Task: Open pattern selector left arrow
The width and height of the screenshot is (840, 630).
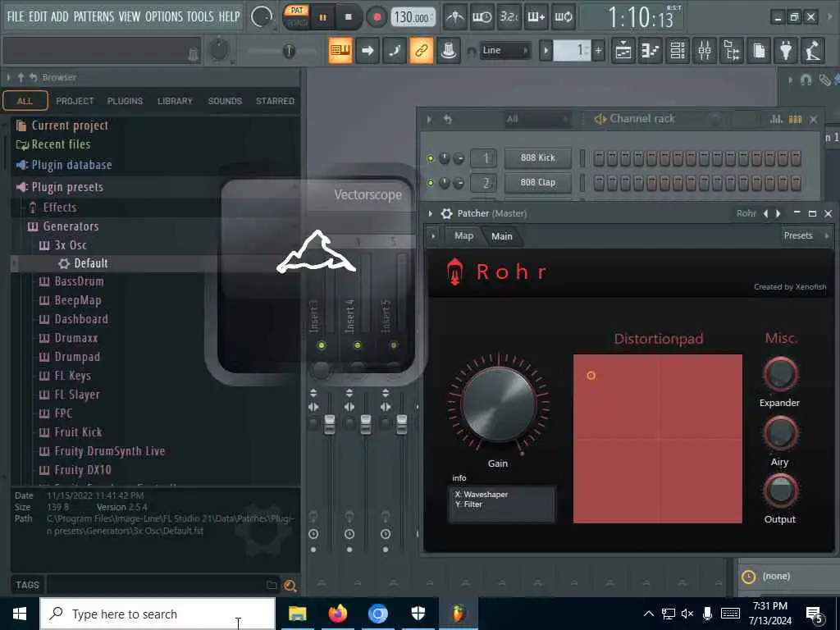Action: point(546,51)
